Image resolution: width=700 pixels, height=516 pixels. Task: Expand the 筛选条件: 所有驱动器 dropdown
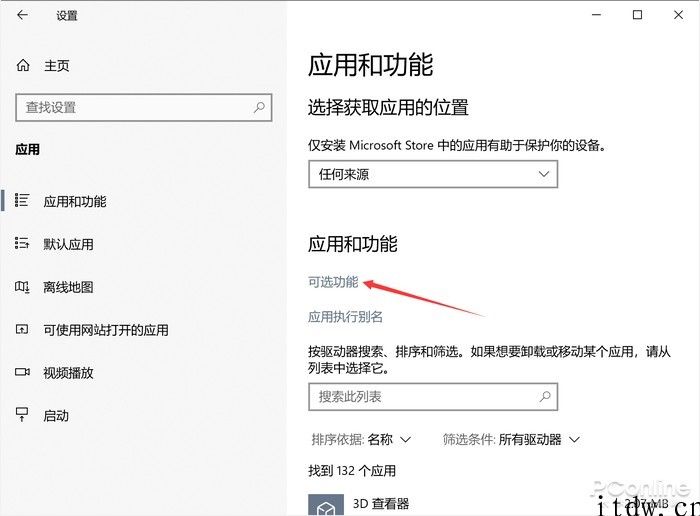coord(511,440)
